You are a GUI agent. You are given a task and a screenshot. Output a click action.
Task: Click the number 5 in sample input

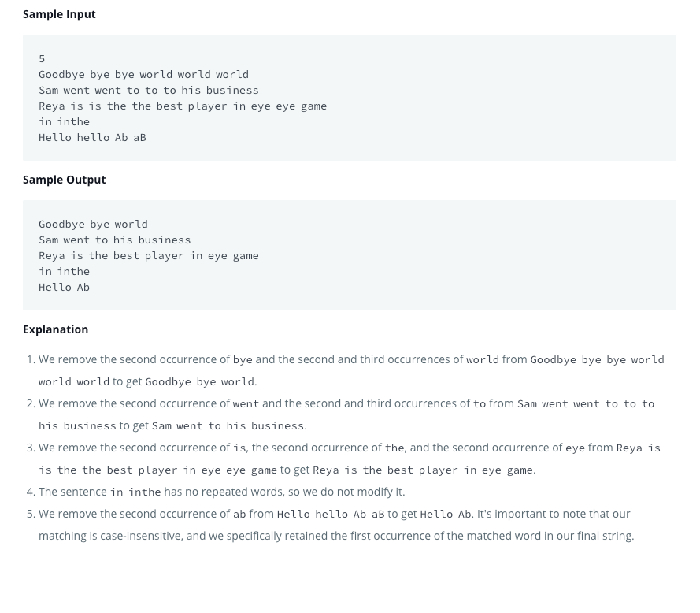click(42, 59)
